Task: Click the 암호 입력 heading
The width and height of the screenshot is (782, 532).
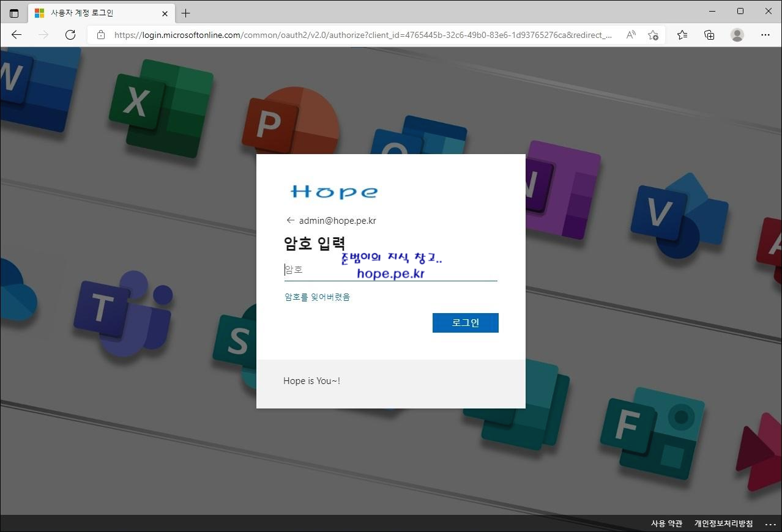Action: pos(315,243)
